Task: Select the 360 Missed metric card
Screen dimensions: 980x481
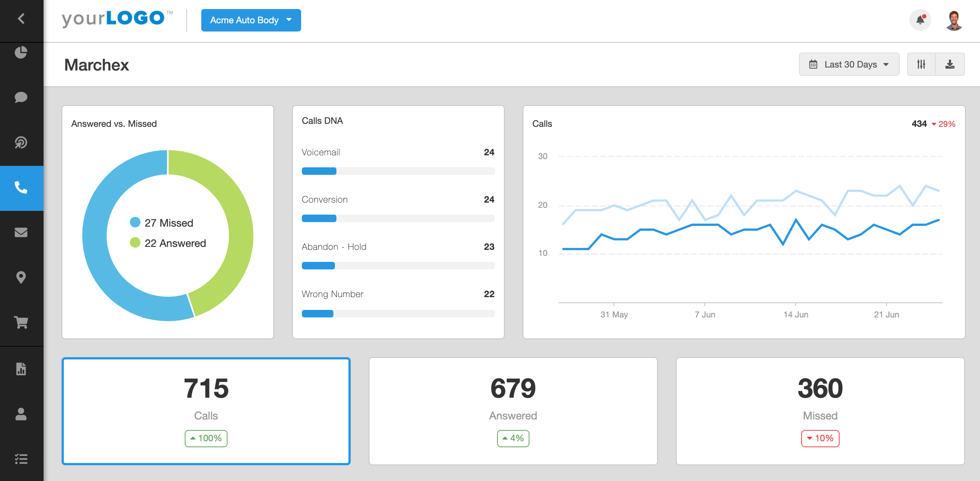Action: pos(820,411)
